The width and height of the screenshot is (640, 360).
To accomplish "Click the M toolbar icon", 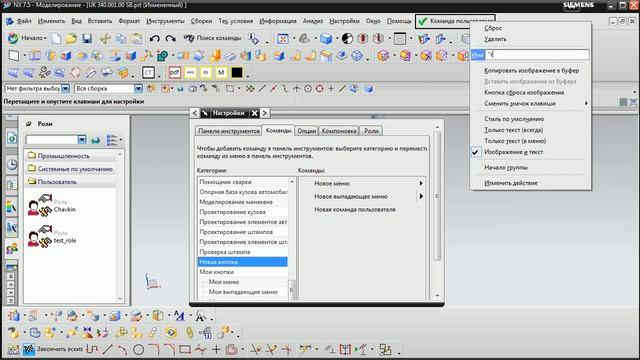I will click(221, 73).
